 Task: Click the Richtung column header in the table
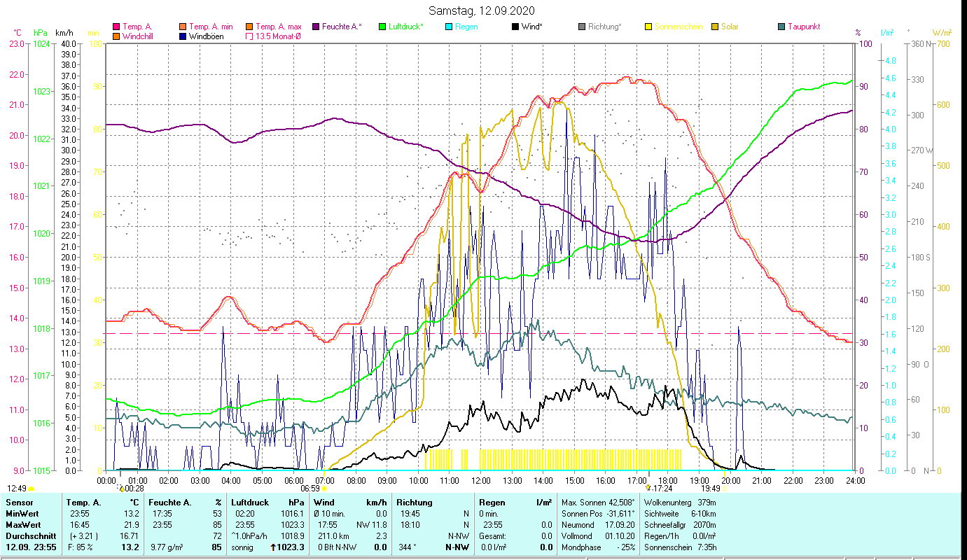click(415, 503)
